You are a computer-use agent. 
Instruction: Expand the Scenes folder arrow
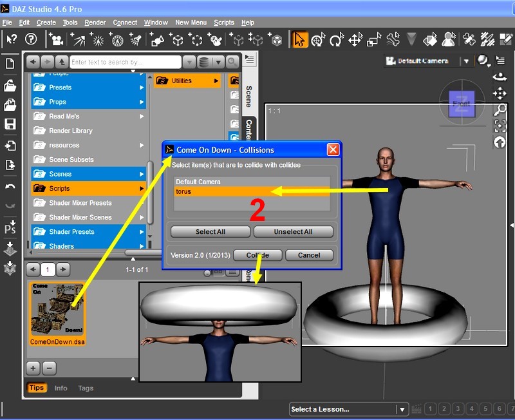pos(141,174)
